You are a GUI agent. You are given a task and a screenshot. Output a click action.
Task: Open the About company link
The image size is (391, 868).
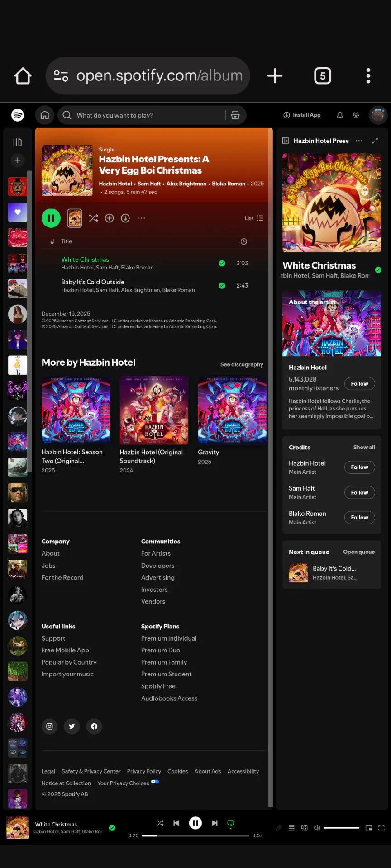point(51,553)
